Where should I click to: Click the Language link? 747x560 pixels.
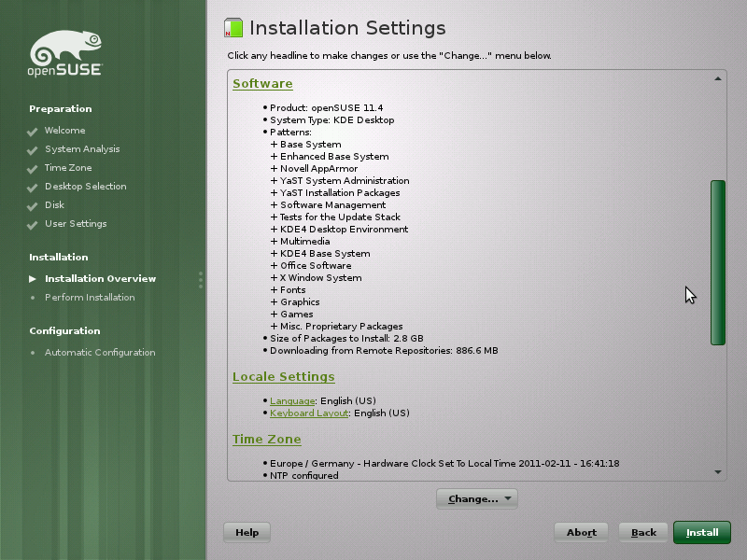[x=292, y=401]
